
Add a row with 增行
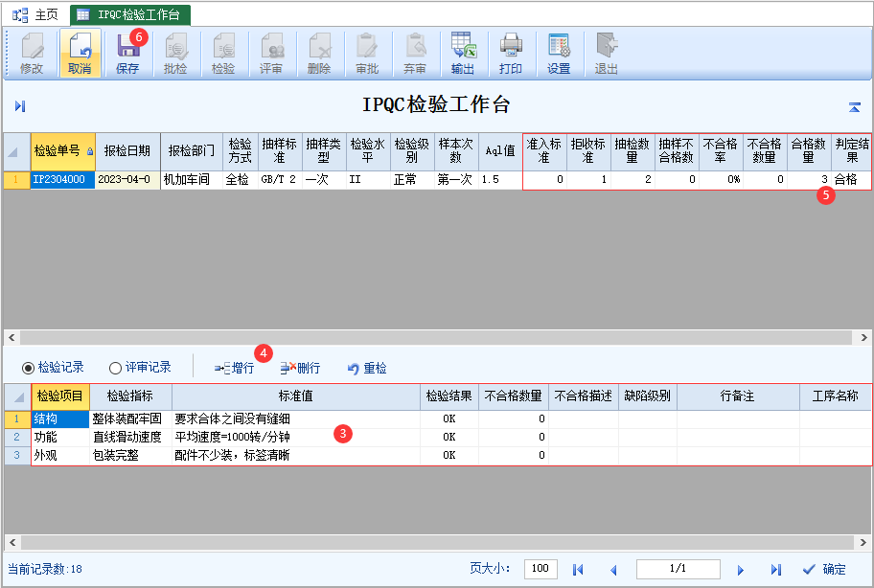coord(234,368)
